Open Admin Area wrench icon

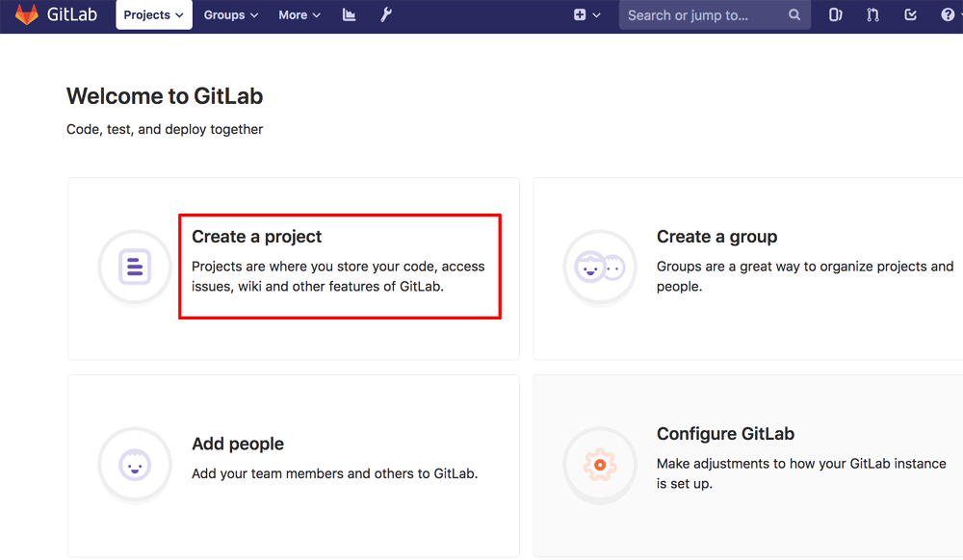point(386,15)
